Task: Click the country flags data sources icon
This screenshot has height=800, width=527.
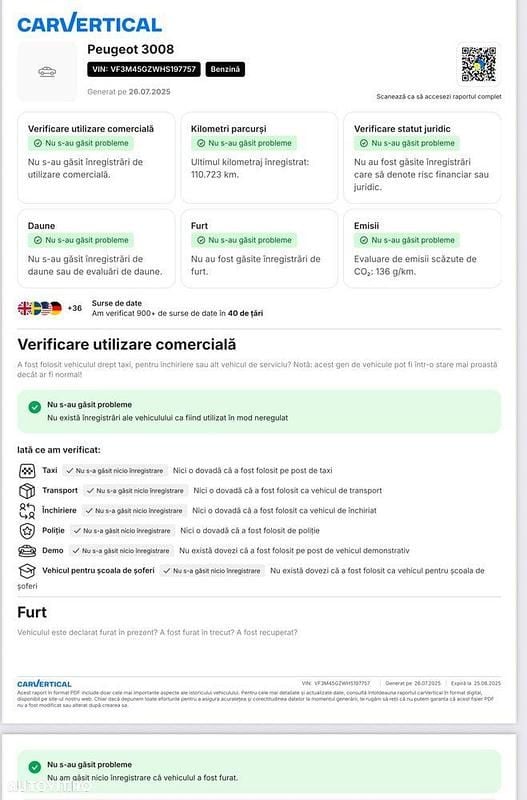Action: tap(40, 308)
